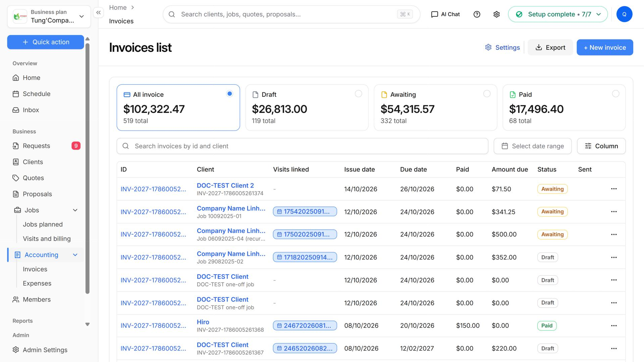Focus the global search clients, jobs field

coord(291,14)
